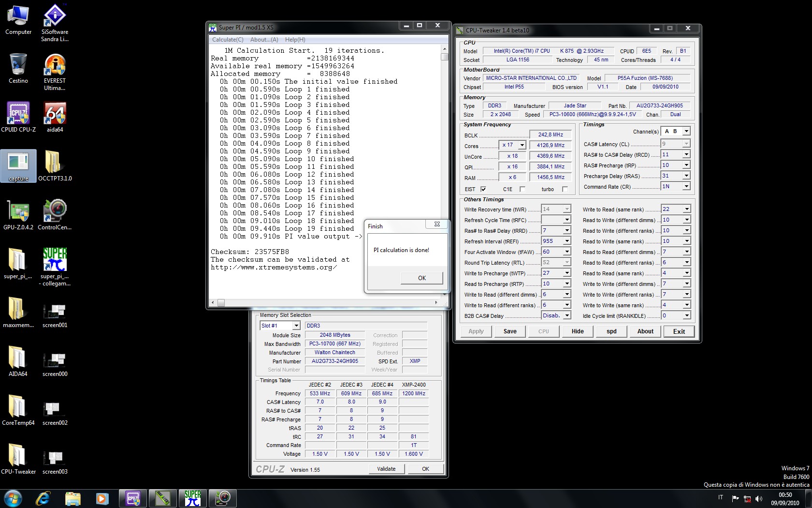Click Super PI vertical scrollbar up arrow

[445, 49]
